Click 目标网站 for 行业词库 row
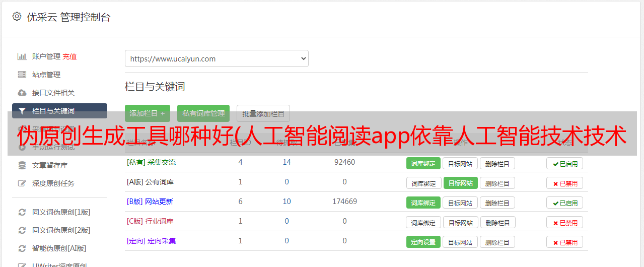The height and width of the screenshot is (267, 644). pyautogui.click(x=460, y=222)
